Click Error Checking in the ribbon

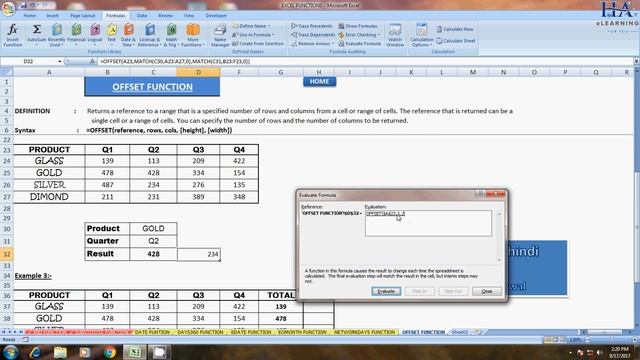pos(358,35)
